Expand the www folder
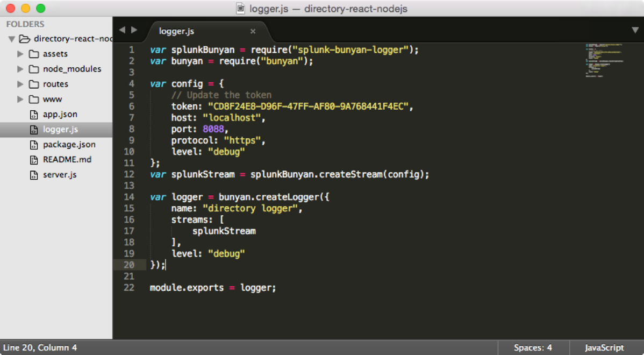The width and height of the screenshot is (644, 355). tap(20, 100)
